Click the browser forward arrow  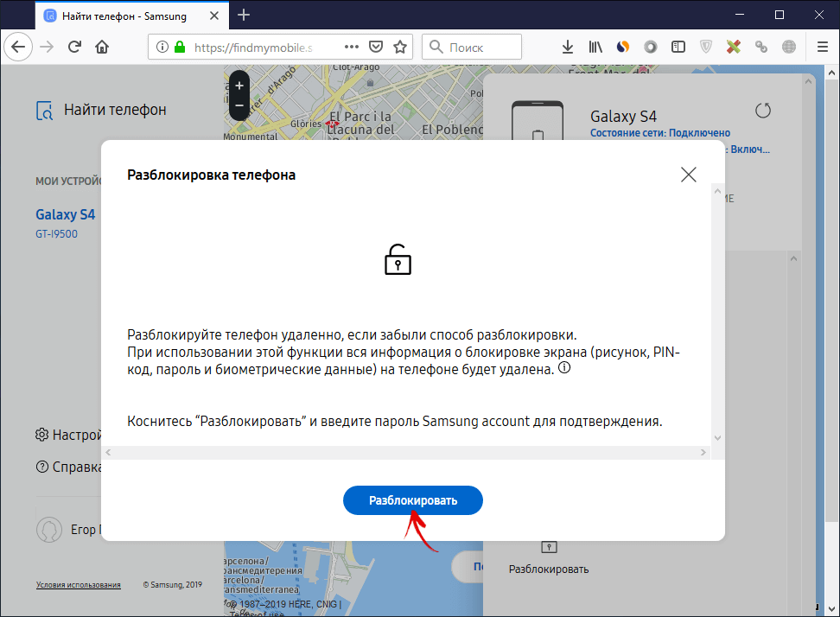point(48,48)
